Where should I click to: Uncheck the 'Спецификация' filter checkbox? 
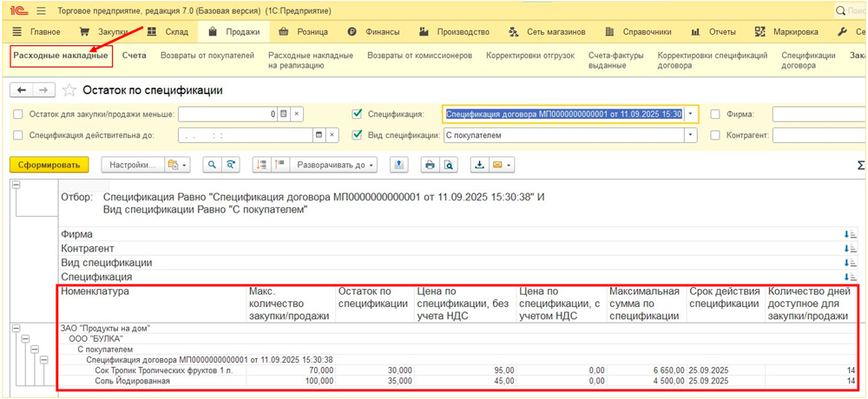(357, 114)
